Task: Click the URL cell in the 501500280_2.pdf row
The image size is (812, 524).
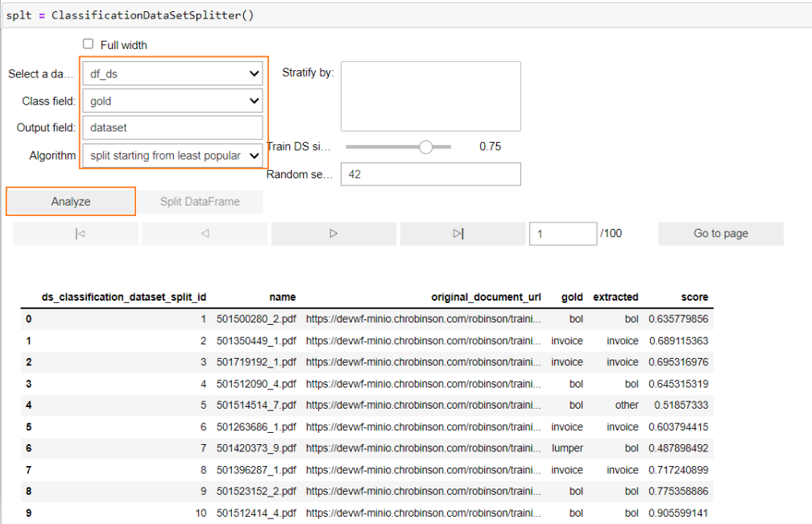Action: pos(423,319)
